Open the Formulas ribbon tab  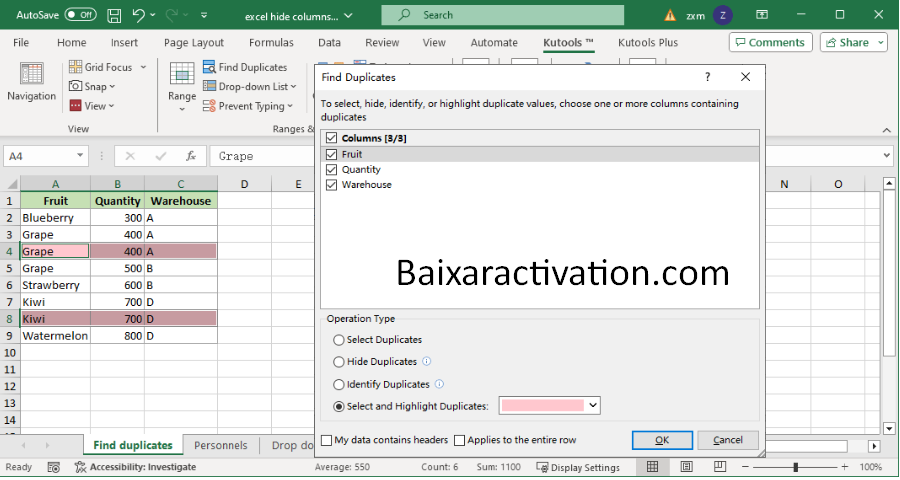coord(271,42)
